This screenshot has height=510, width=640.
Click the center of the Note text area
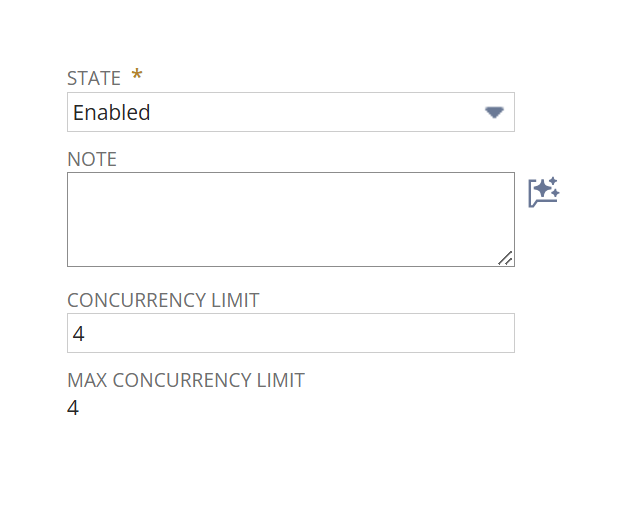pyautogui.click(x=290, y=219)
